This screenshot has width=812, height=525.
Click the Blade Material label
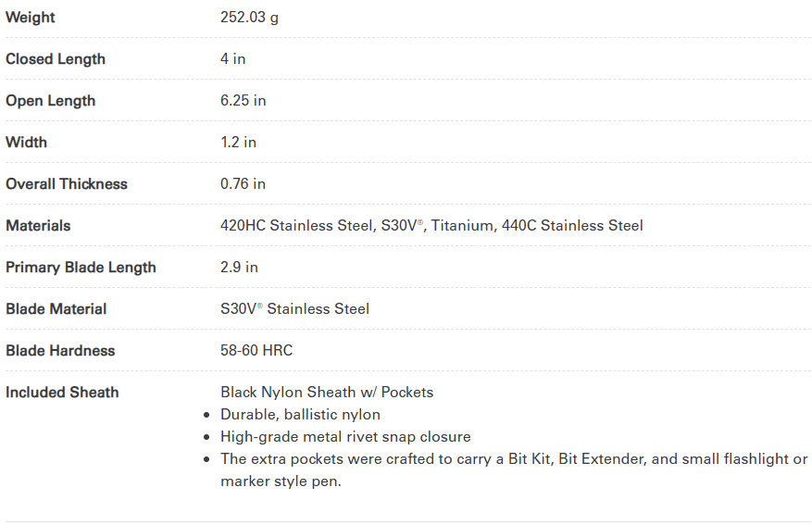56,309
